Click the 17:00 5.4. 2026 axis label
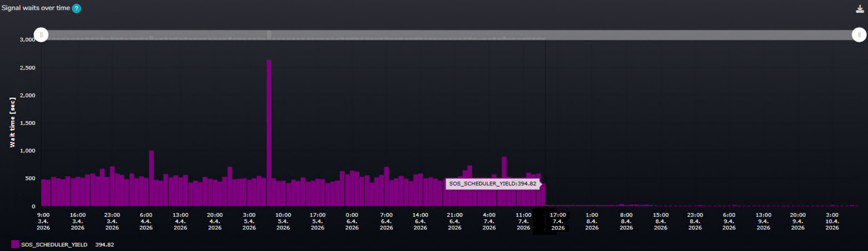This screenshot has height=251, width=868. [x=318, y=221]
